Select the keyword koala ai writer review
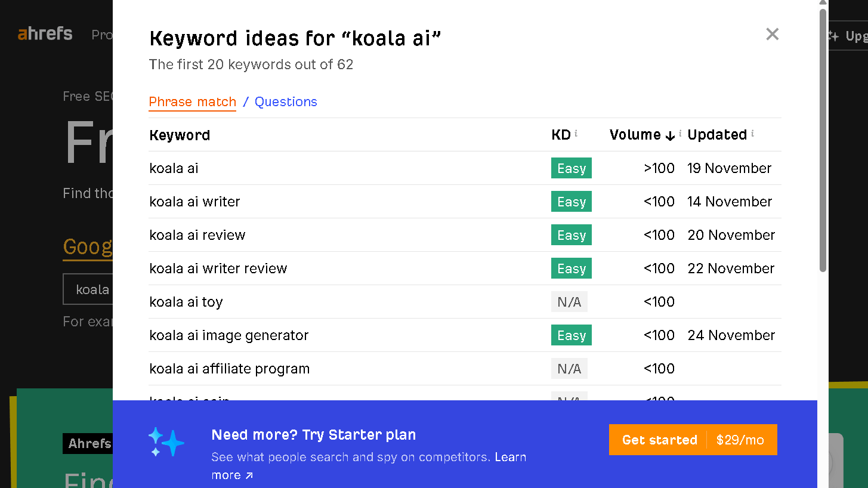The height and width of the screenshot is (488, 868). 218,268
